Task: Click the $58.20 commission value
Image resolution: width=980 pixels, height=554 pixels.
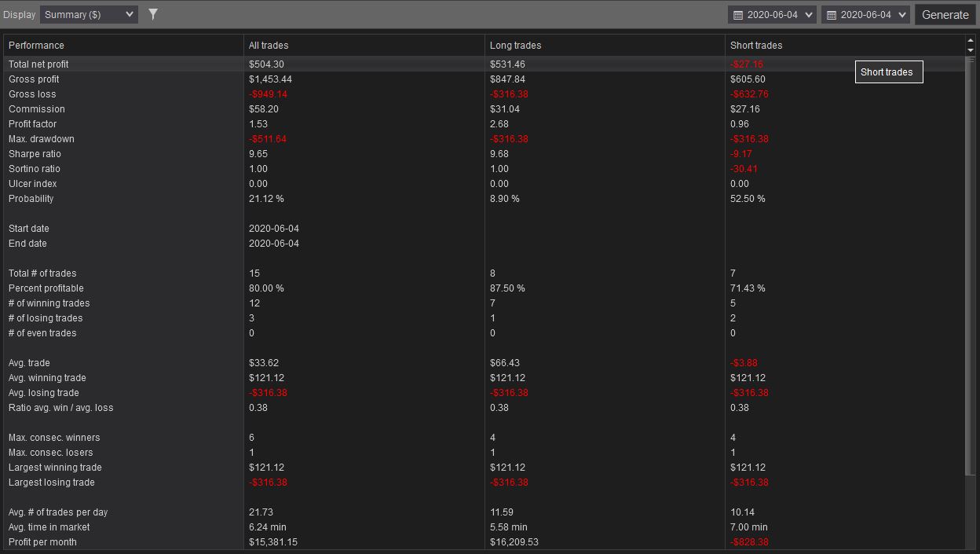Action: [264, 109]
